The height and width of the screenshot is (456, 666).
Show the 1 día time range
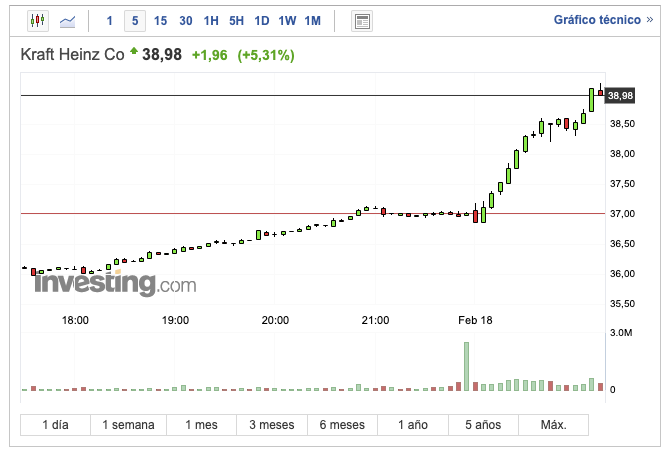tap(55, 425)
